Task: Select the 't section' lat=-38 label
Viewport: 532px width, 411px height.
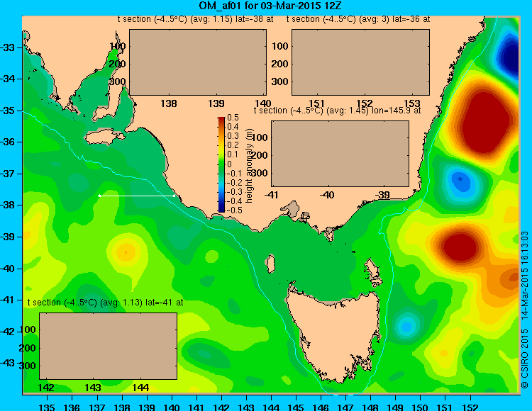Action: [196, 19]
